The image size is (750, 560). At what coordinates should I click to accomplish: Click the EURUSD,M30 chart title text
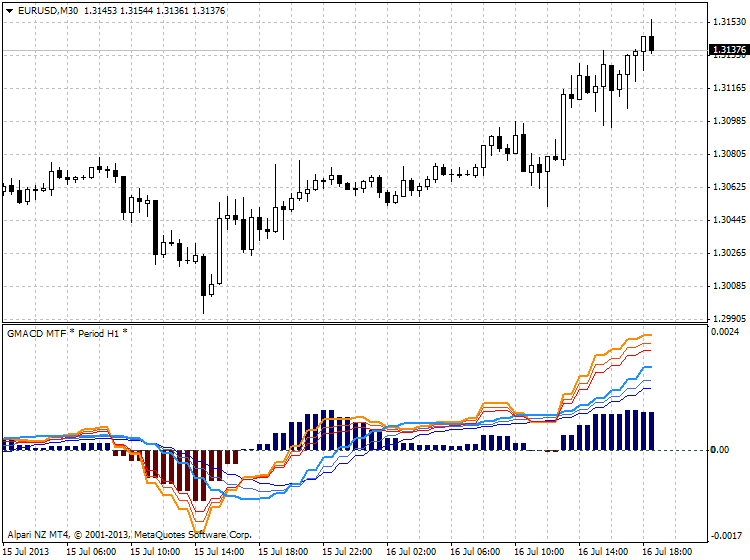click(50, 10)
